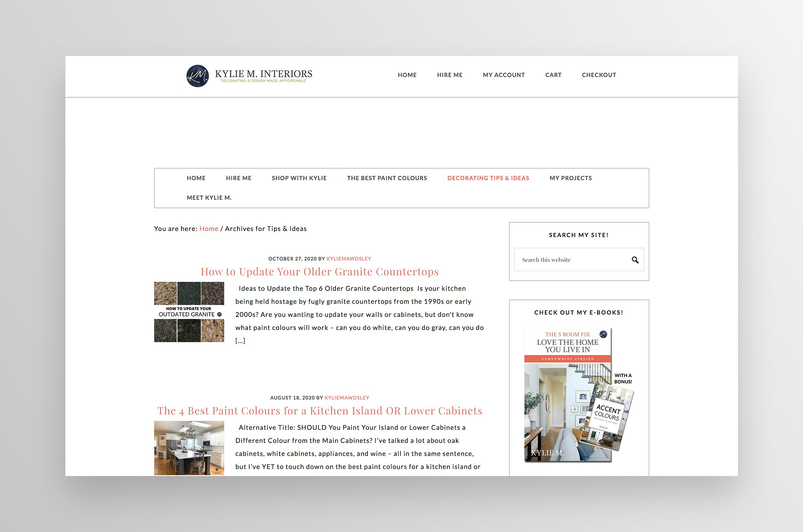The height and width of the screenshot is (532, 803).
Task: Select the MY PROJECTS menu tab
Action: [570, 178]
